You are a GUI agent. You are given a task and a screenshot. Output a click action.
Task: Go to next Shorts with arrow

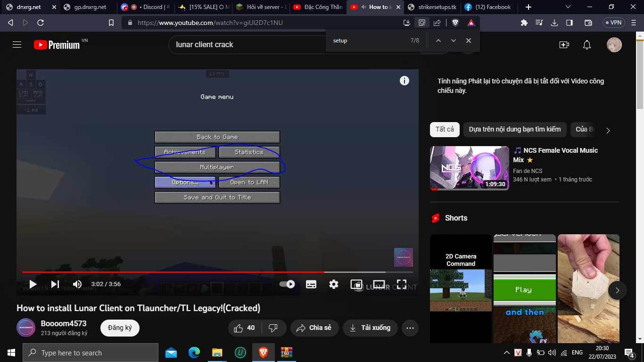617,290
